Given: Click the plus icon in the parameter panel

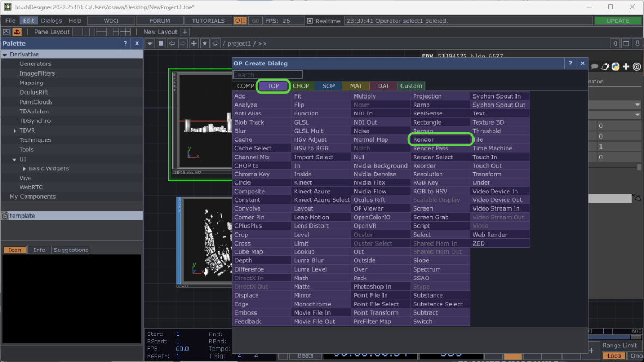Looking at the screenshot, I should (626, 66).
